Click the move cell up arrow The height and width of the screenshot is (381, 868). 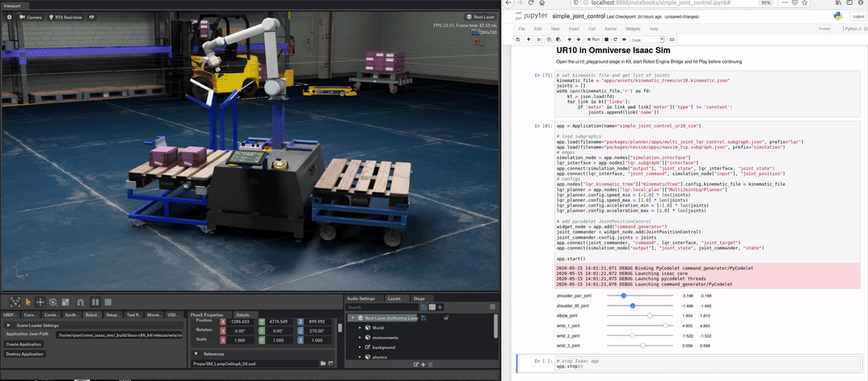[569, 39]
